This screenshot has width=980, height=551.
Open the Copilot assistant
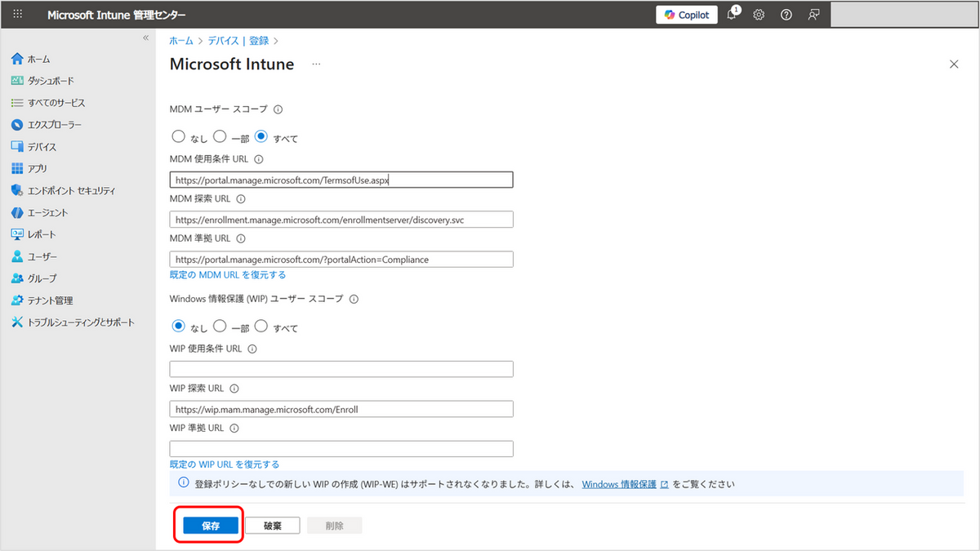686,15
